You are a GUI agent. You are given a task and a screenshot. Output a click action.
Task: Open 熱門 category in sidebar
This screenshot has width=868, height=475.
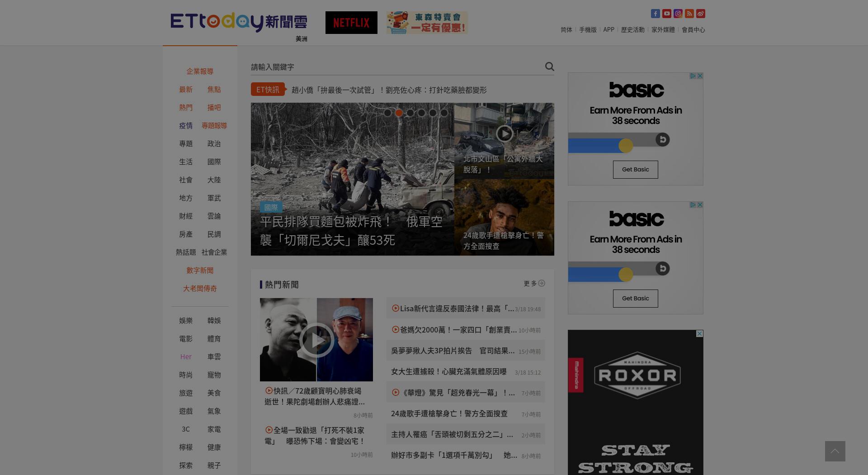click(186, 108)
